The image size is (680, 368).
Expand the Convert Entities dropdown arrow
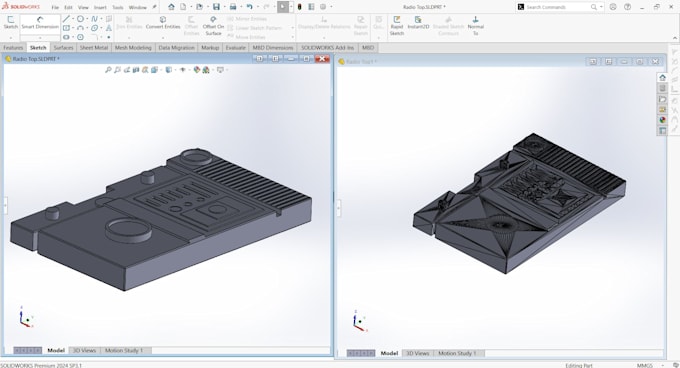coord(163,37)
